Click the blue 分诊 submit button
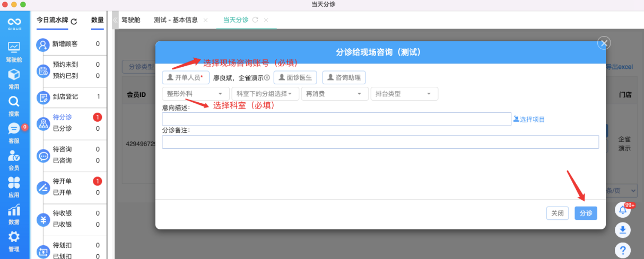Screen dimensions: 644x259 (586, 213)
